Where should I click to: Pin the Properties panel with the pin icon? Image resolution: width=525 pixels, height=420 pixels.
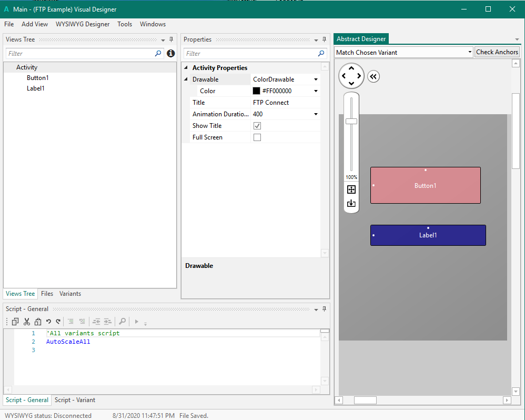324,39
